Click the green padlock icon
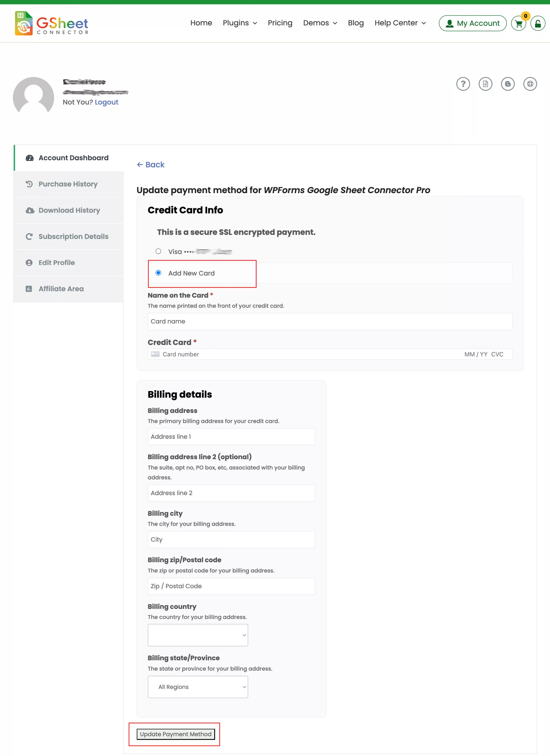The width and height of the screenshot is (550, 756). coord(538,24)
